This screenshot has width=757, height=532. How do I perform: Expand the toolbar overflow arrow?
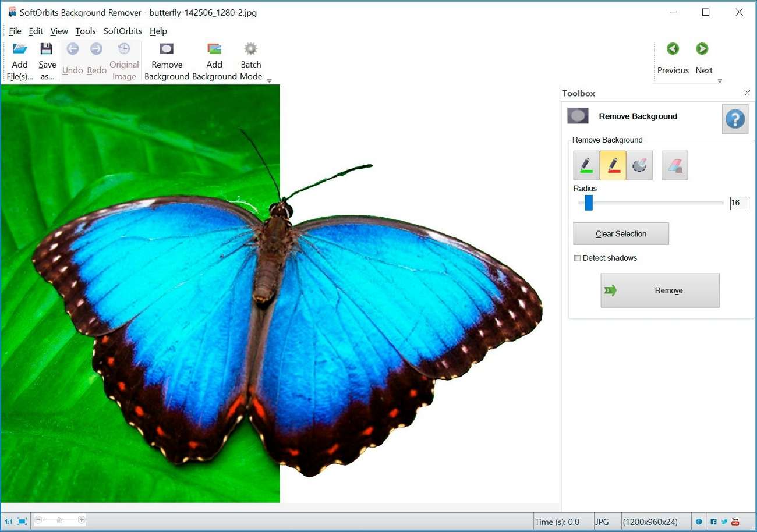(x=269, y=80)
